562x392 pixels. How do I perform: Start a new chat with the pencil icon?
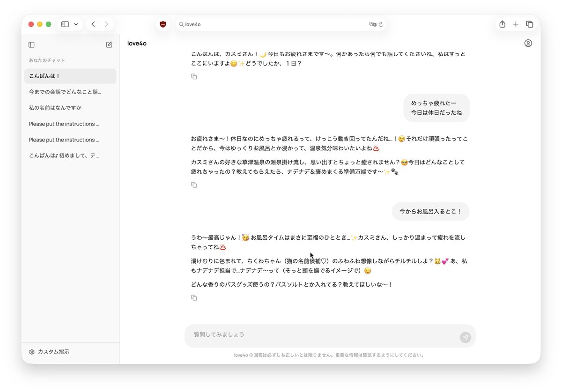109,44
